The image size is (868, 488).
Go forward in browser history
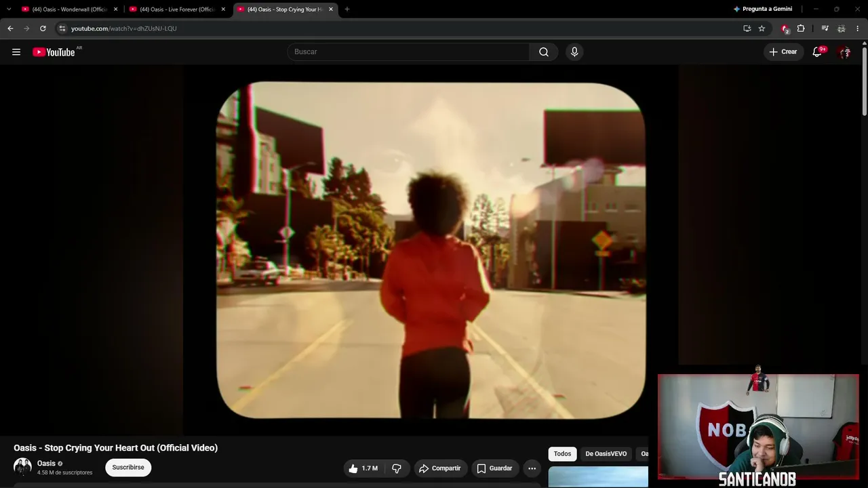click(26, 28)
